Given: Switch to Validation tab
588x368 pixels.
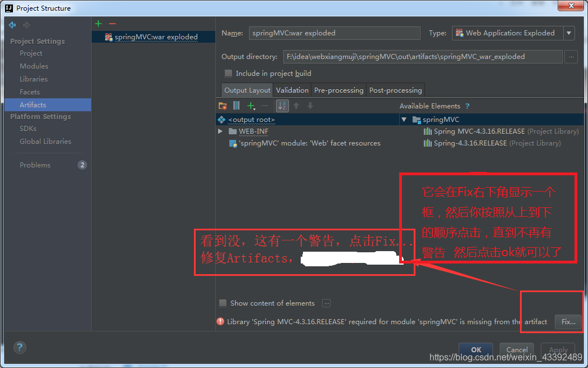Looking at the screenshot, I should point(292,90).
